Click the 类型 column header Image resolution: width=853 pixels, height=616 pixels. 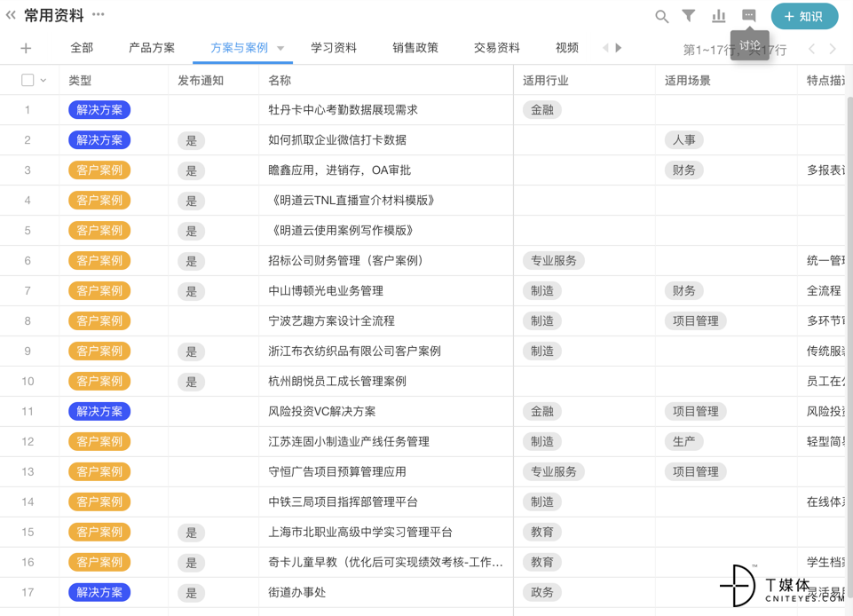click(x=80, y=81)
